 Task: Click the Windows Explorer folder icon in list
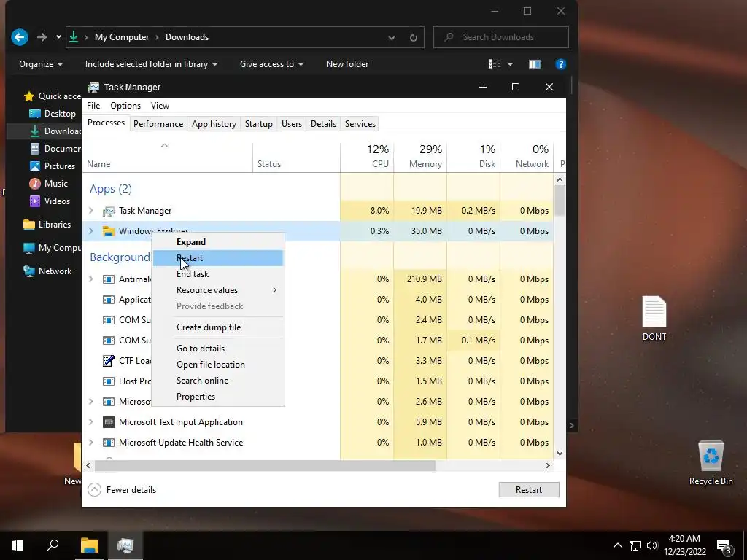click(x=109, y=231)
